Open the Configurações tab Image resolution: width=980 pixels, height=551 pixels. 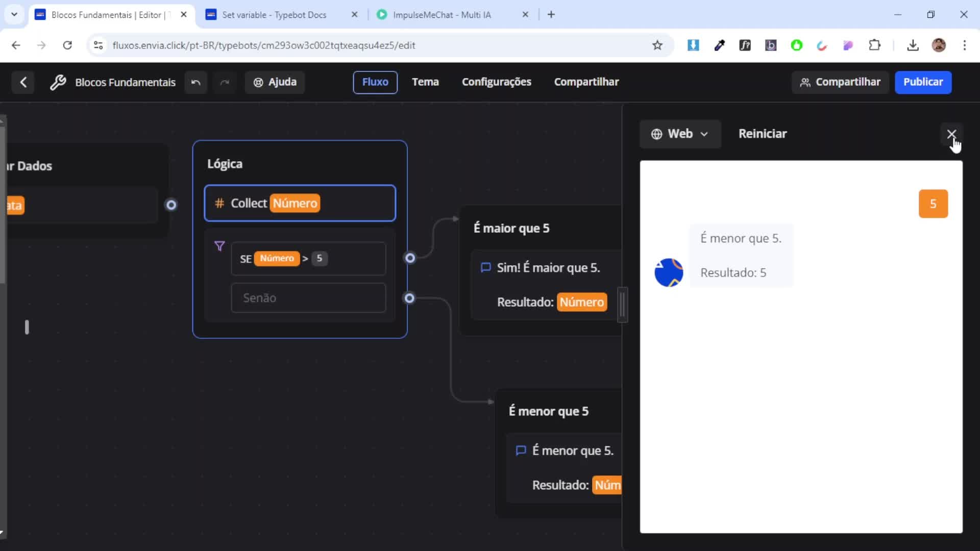pyautogui.click(x=496, y=82)
